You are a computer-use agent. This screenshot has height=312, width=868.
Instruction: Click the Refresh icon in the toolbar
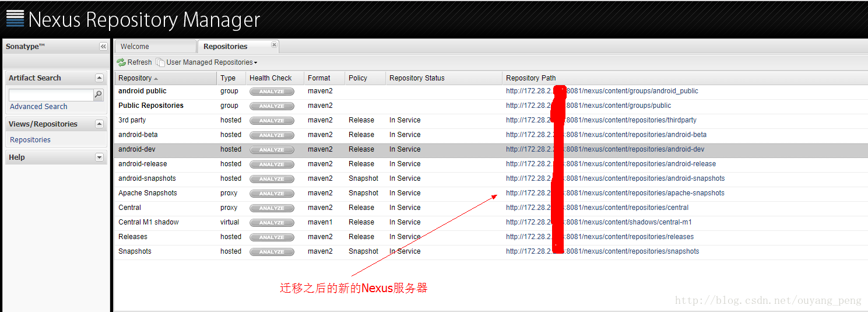[121, 62]
